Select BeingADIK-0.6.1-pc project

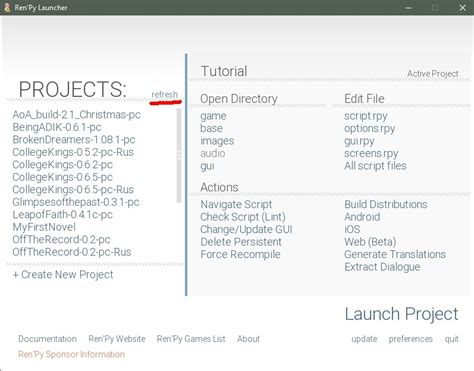click(57, 127)
